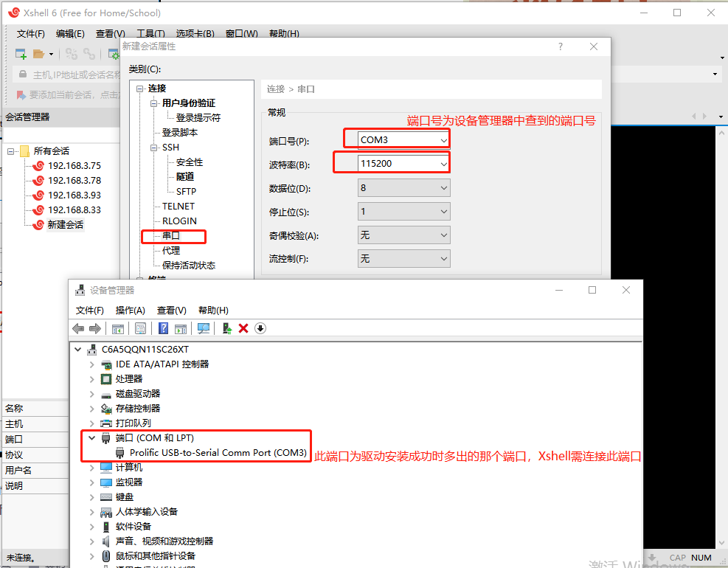Click the computer icon for C6A5QQN11SC26XT
This screenshot has height=568, width=728.
[x=92, y=349]
